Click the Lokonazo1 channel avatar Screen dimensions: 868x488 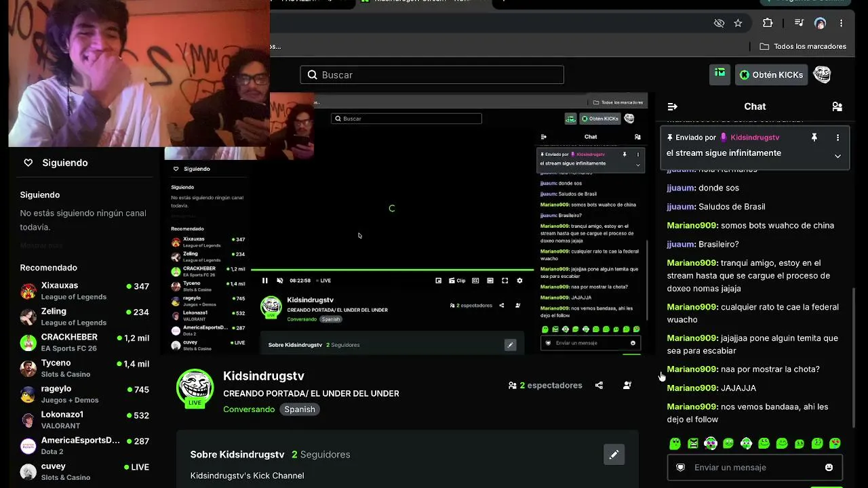pyautogui.click(x=28, y=420)
